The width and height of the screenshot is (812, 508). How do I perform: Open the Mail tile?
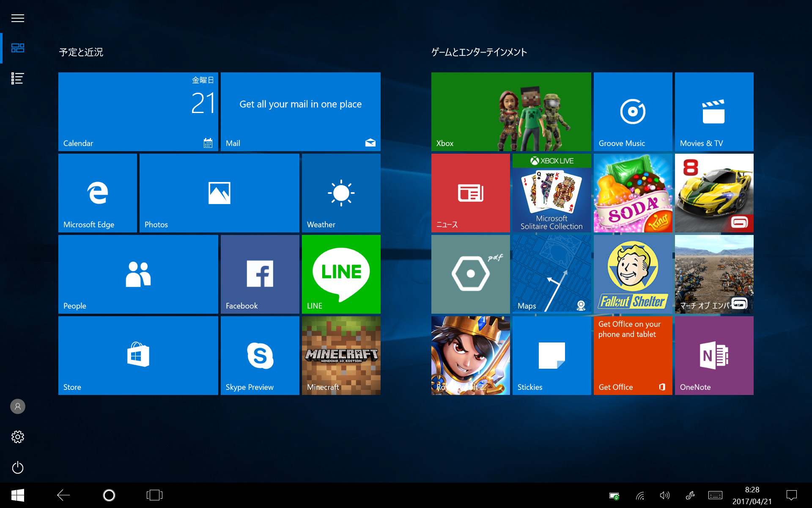pos(300,111)
